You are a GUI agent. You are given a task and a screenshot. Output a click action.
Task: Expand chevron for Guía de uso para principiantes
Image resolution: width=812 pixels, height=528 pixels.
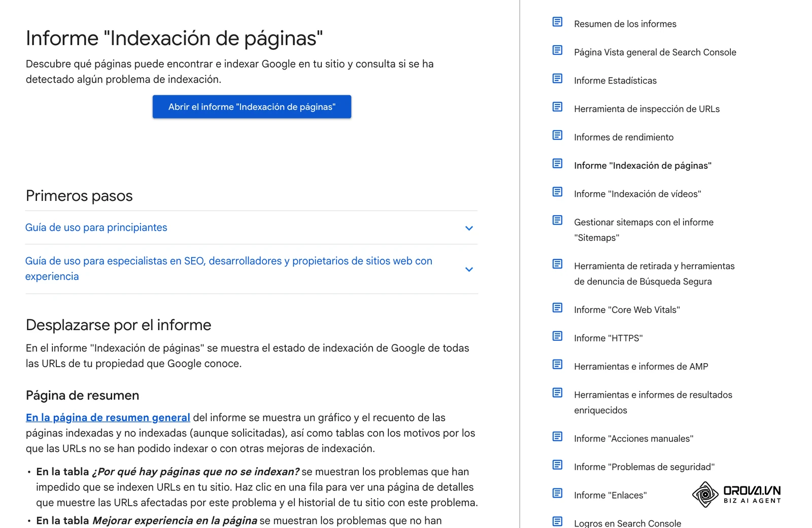coord(469,228)
